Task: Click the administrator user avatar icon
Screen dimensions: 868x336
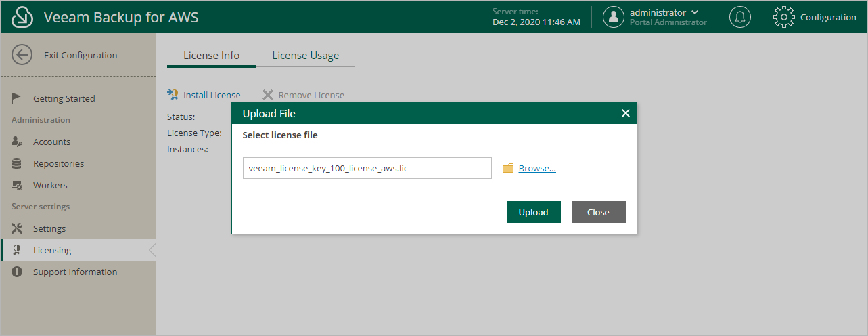Action: tap(613, 17)
